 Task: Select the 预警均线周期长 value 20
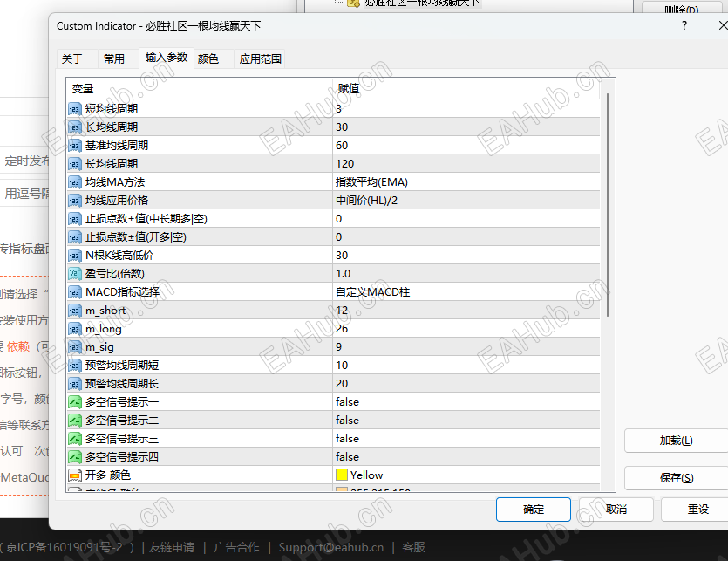point(466,384)
